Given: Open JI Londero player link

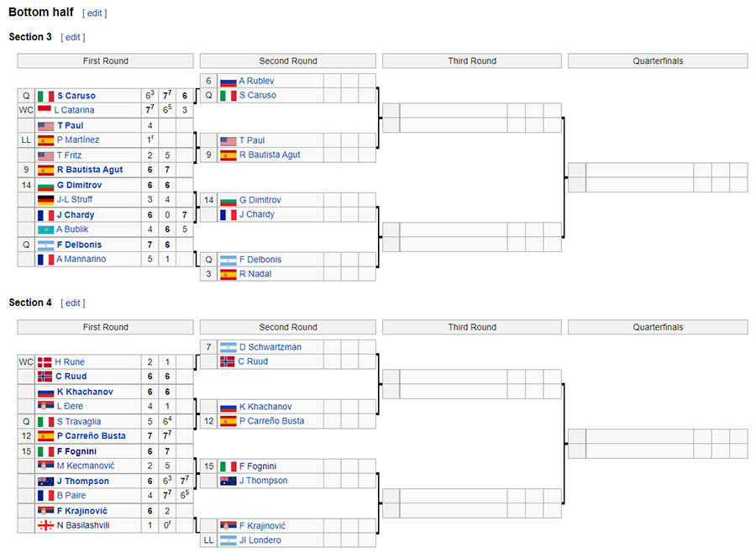Looking at the screenshot, I should click(x=260, y=540).
